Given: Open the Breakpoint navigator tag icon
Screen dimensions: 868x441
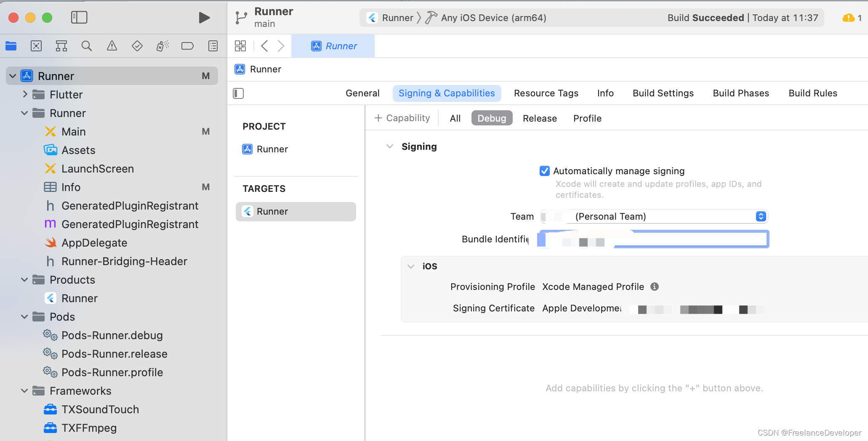Looking at the screenshot, I should pyautogui.click(x=188, y=46).
